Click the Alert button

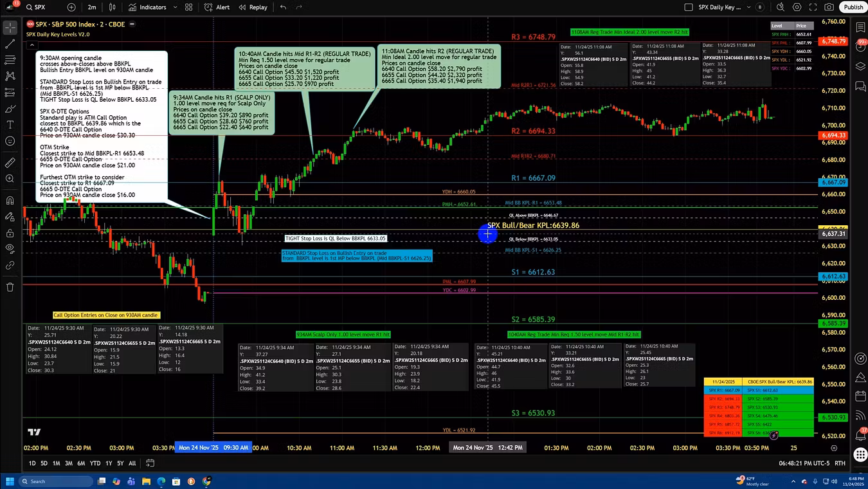217,7
